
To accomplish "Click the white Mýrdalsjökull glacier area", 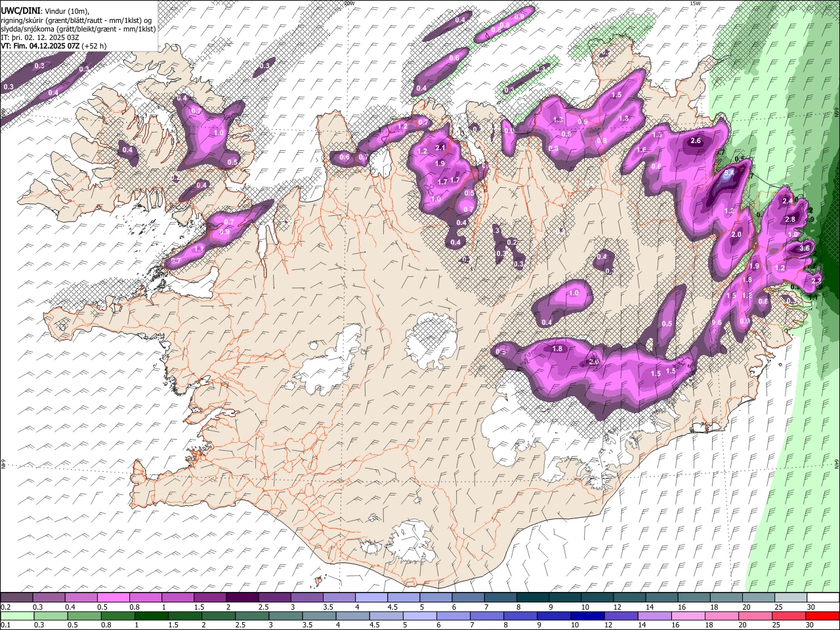I will [x=410, y=542].
